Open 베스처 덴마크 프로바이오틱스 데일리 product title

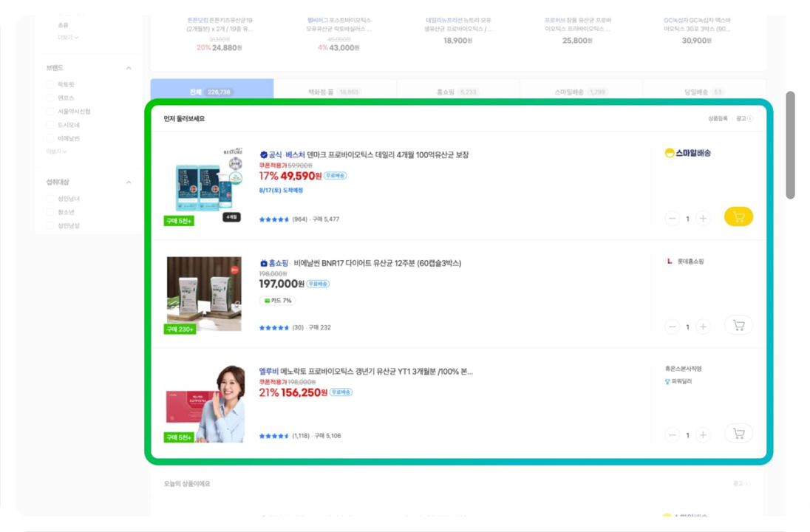387,155
